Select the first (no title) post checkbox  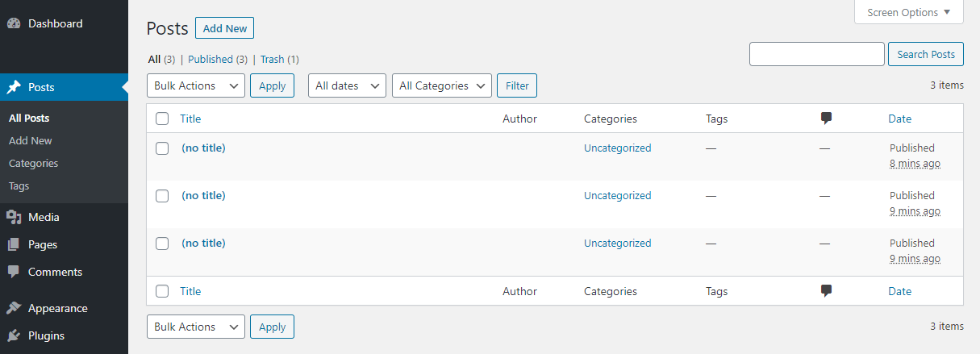(162, 148)
